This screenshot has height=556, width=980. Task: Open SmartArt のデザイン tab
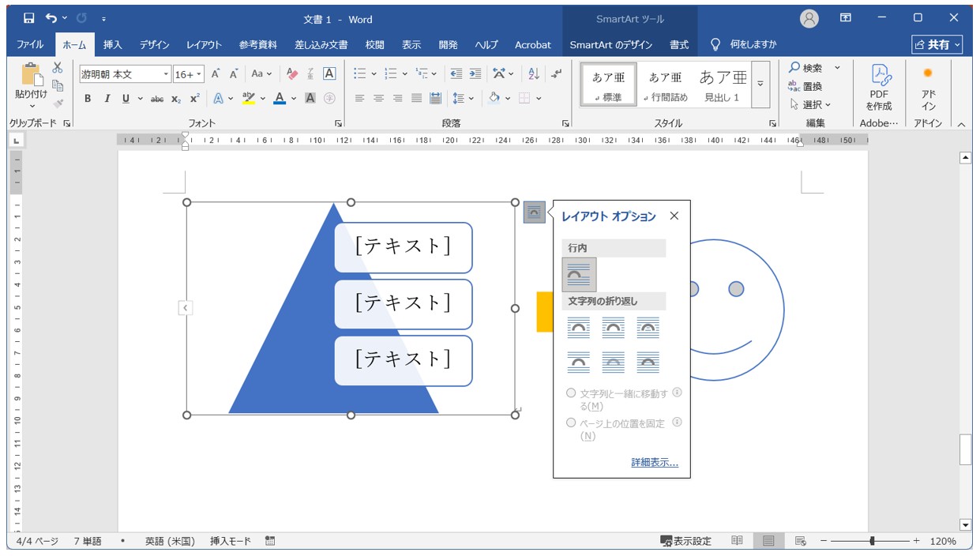[611, 45]
